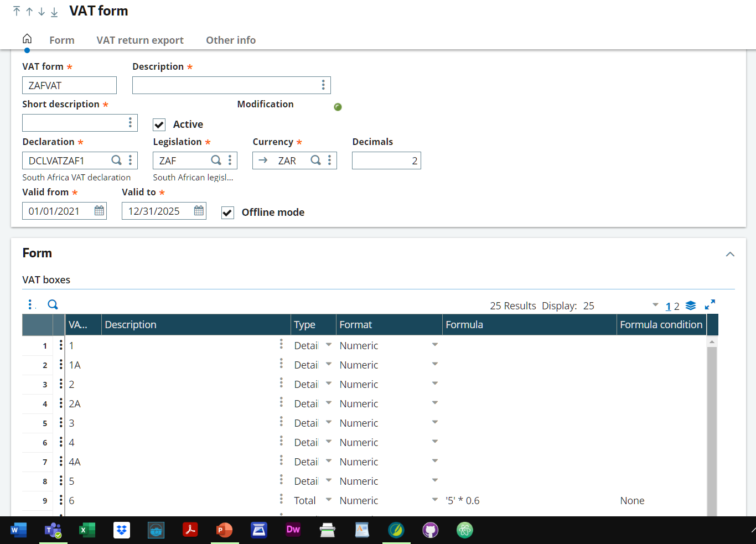Screen dimensions: 756x544
Task: Sort by the Type column header
Action: coord(313,325)
